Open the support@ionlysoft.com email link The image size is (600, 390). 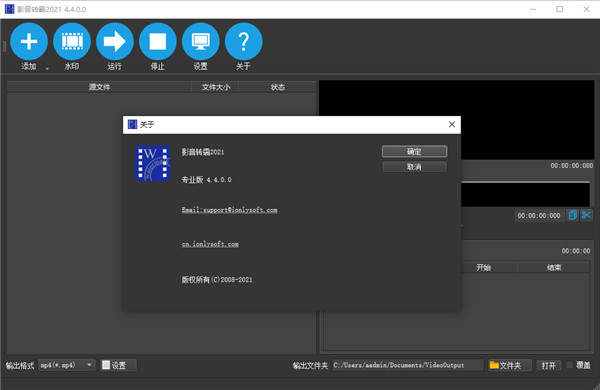click(229, 210)
